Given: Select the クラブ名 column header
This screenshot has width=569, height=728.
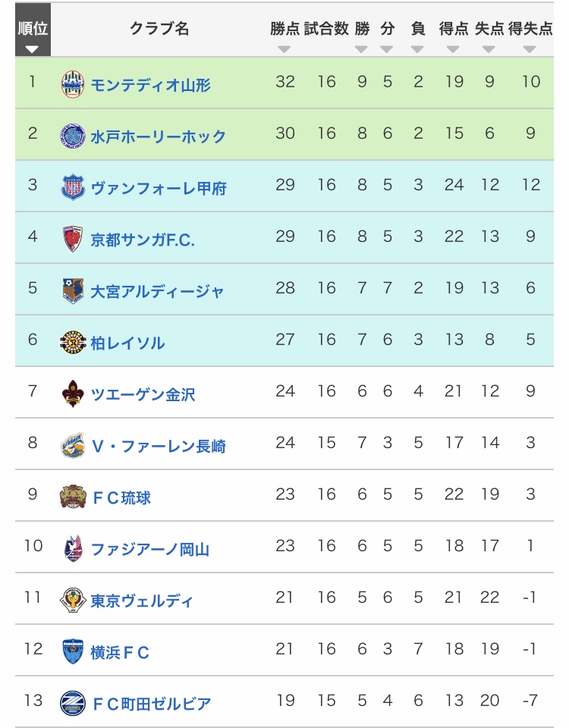Looking at the screenshot, I should [x=159, y=29].
